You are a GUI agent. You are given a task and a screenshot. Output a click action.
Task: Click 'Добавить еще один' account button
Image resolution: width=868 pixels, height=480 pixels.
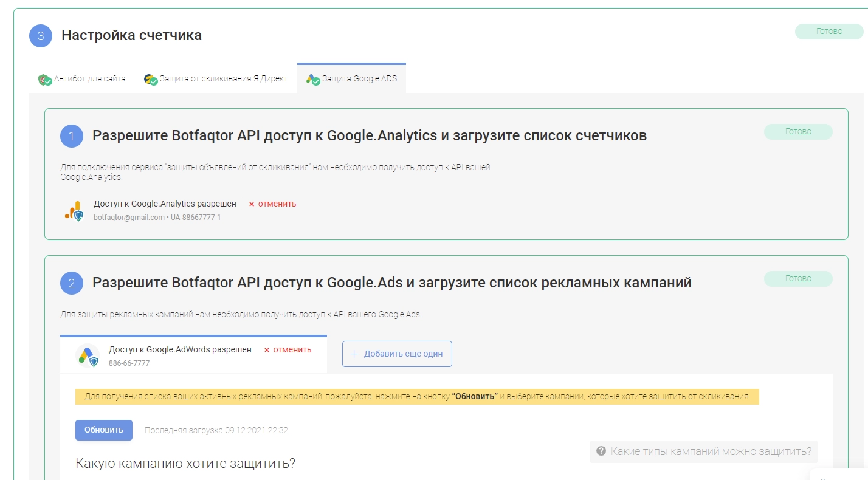coord(397,354)
